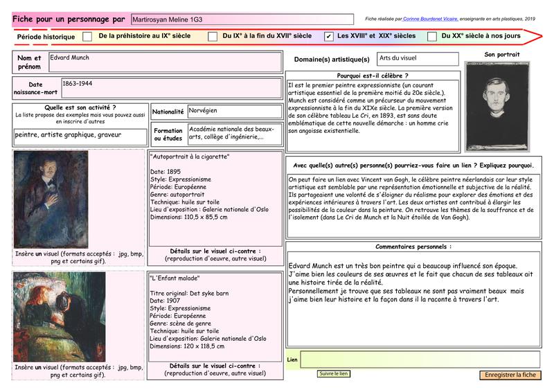Click the 'Enregistrer la fiche' button
The height and width of the screenshot is (392, 554).
[x=510, y=375]
